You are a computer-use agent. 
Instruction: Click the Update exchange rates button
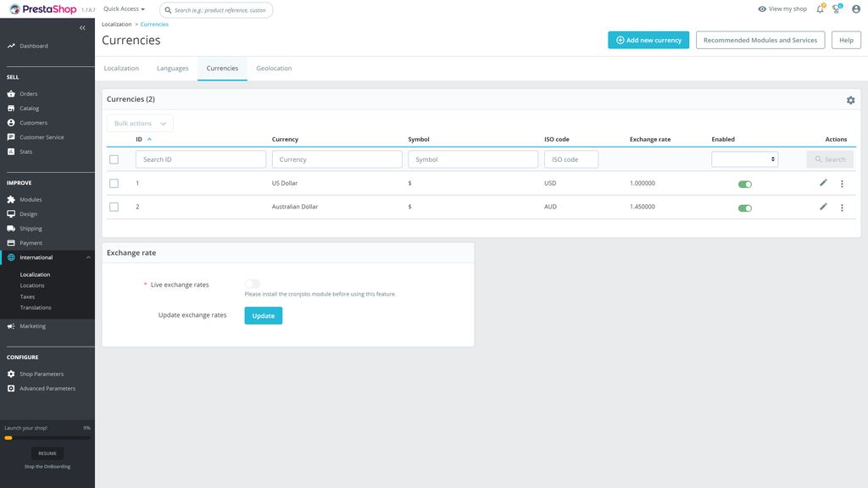coord(263,314)
